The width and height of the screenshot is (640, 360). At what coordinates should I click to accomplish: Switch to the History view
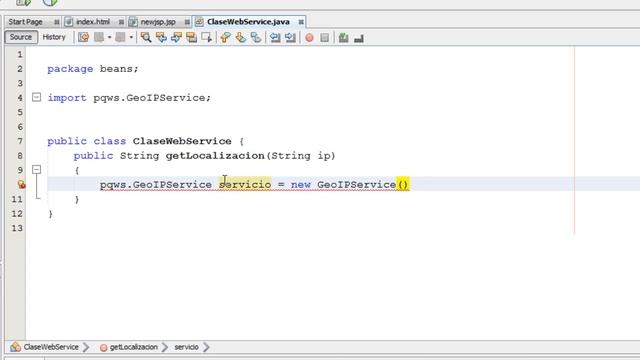click(x=54, y=37)
